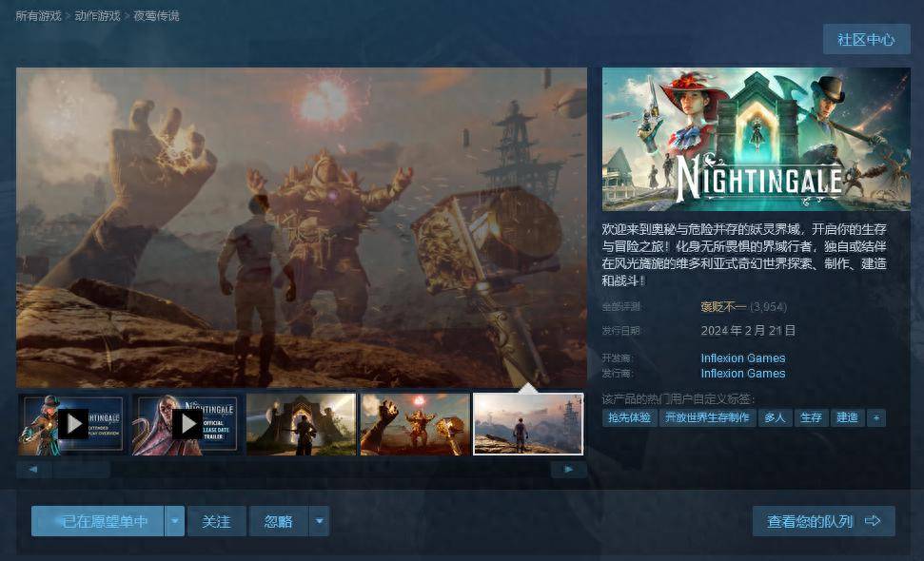
Task: Open the Nightingale header capsule image
Action: click(757, 139)
